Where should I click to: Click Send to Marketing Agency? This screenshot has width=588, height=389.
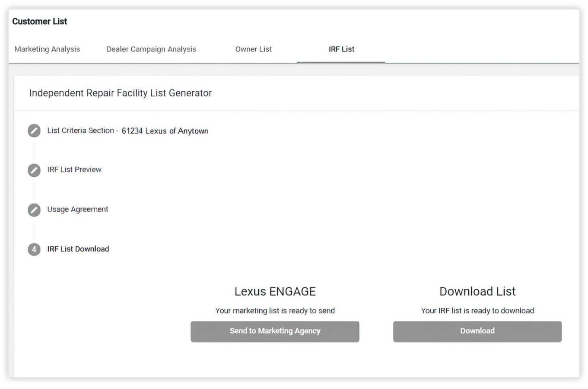[275, 331]
